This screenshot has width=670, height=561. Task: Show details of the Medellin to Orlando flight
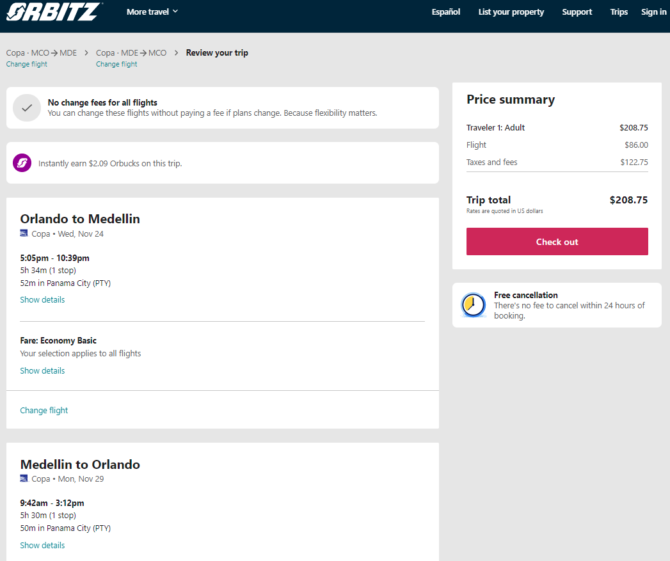[42, 545]
